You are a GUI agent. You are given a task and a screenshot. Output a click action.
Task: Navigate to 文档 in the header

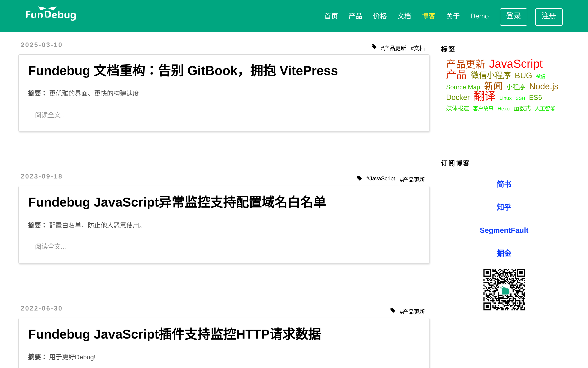click(404, 16)
